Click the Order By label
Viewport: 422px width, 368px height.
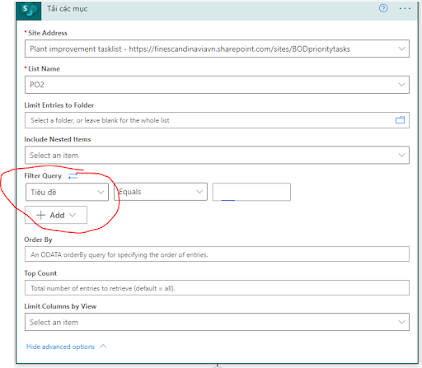click(x=38, y=240)
